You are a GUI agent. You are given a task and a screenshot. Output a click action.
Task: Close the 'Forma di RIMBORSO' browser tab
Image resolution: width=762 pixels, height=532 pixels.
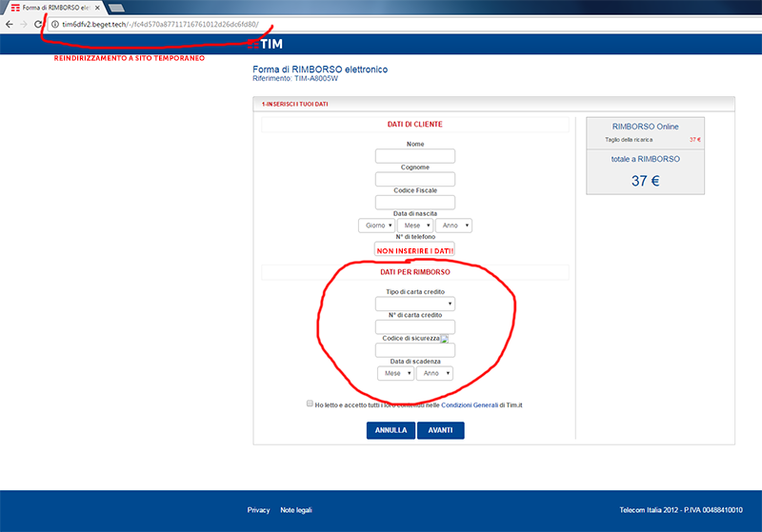(97, 8)
